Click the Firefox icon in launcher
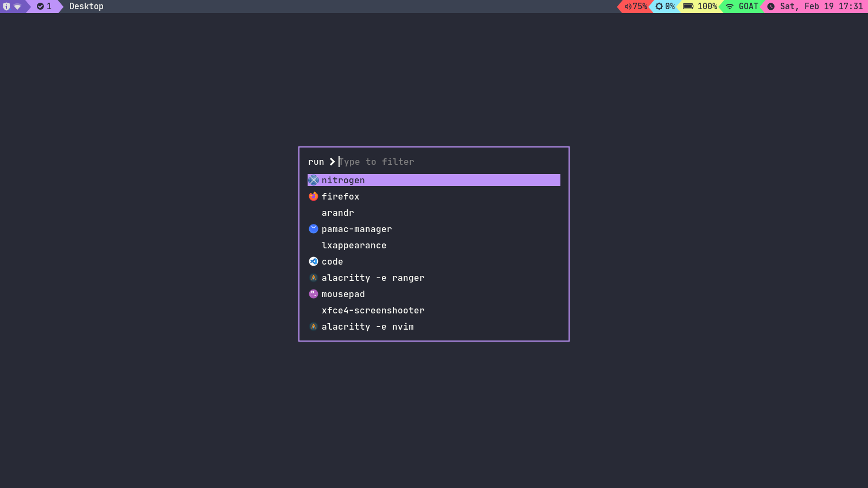 click(314, 196)
